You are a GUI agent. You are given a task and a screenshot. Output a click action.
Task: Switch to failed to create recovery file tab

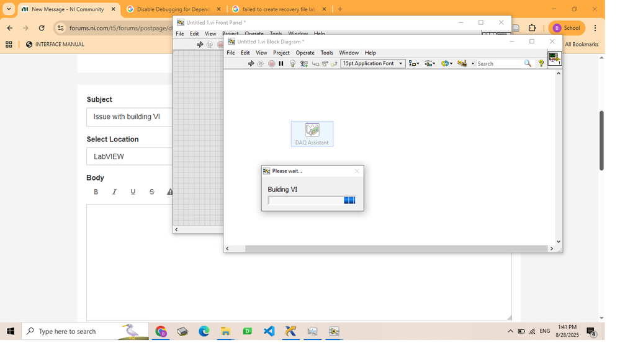click(x=279, y=9)
